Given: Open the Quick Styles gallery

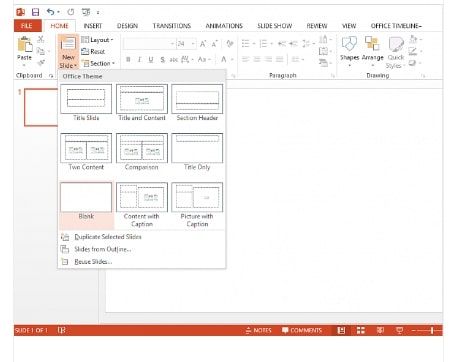Looking at the screenshot, I should coord(396,52).
